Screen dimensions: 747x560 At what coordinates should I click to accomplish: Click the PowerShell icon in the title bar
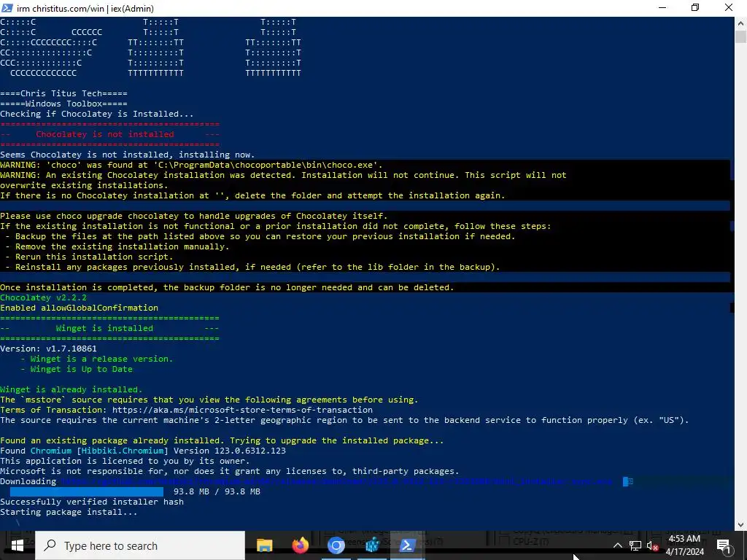(7, 8)
